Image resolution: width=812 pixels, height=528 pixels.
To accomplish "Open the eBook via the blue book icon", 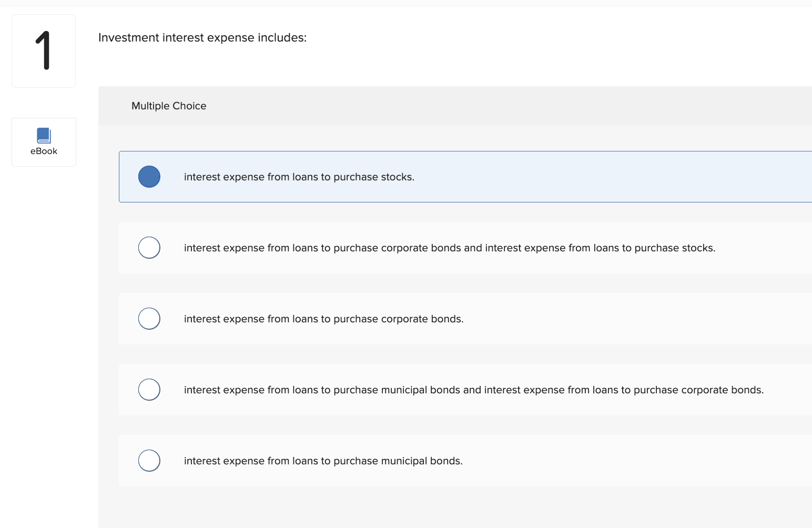I will 44,135.
